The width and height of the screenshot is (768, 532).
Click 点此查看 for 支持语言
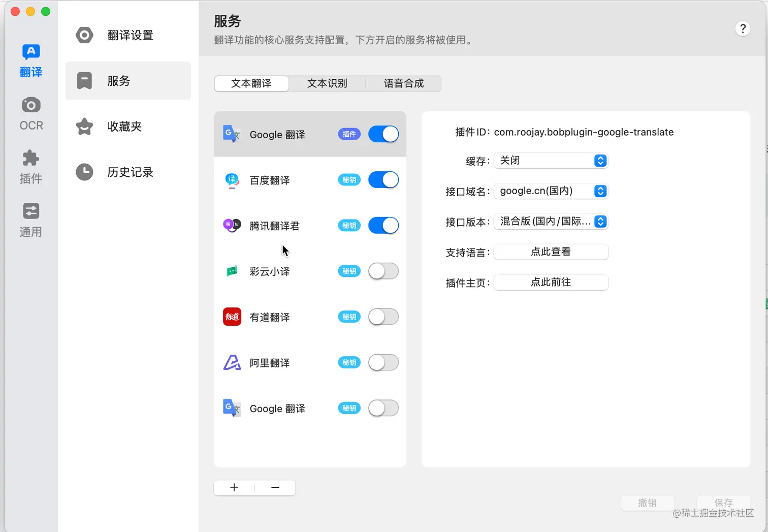click(x=551, y=252)
